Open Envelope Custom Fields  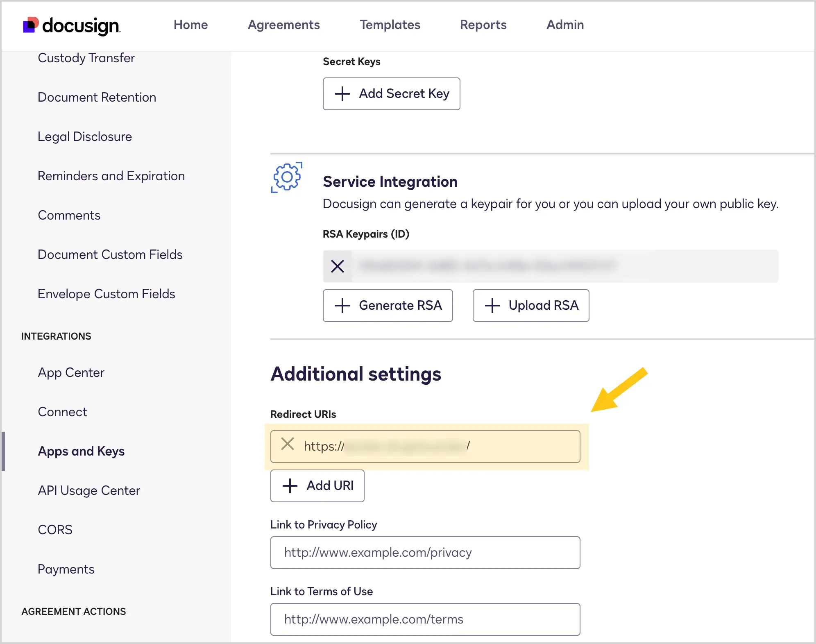(x=106, y=294)
